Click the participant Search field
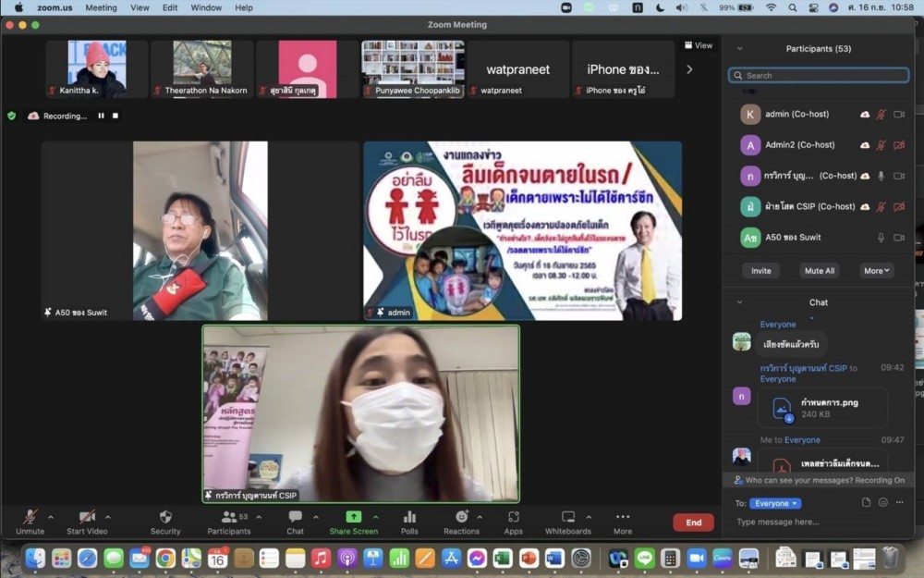 (818, 76)
